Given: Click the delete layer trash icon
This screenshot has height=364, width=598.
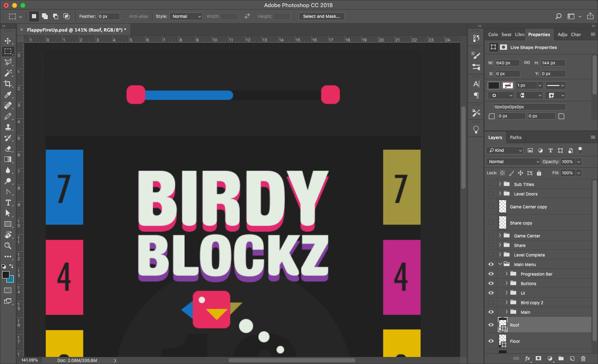Looking at the screenshot, I should coord(583,358).
